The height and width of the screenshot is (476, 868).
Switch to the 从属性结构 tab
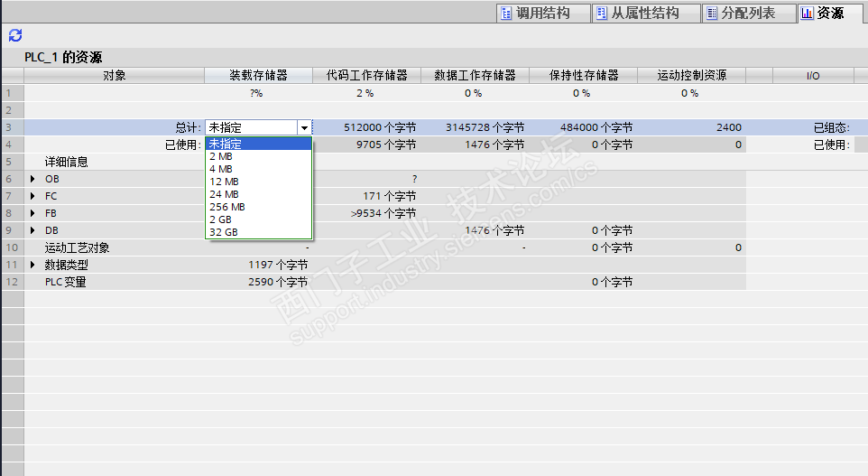tap(646, 14)
